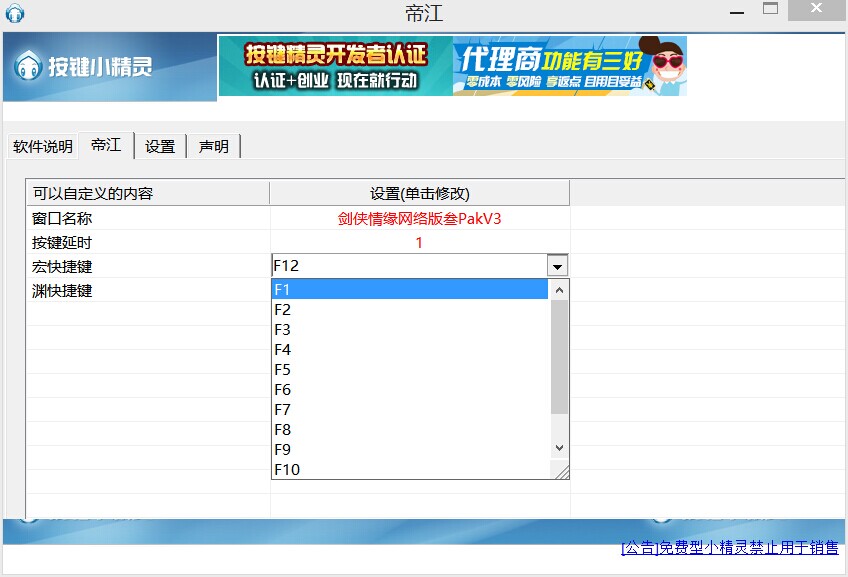848x577 pixels.
Task: Pick F10 from the hotkey list
Action: [410, 469]
